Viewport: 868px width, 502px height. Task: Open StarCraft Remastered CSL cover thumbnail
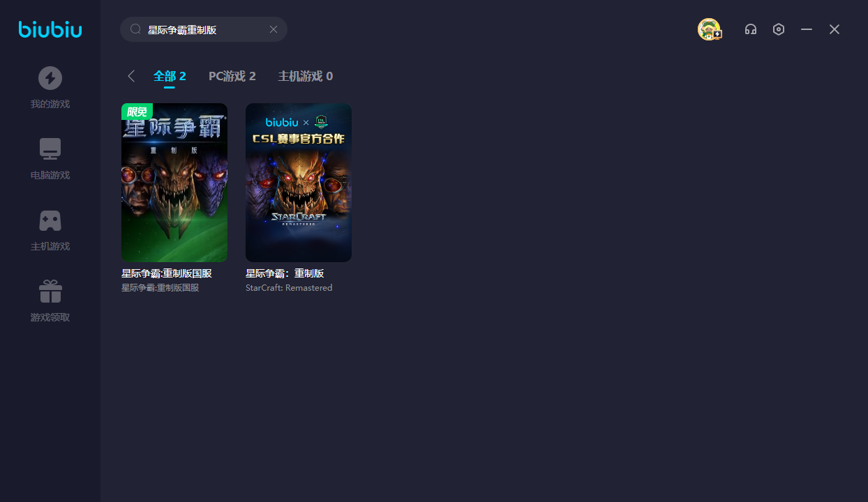(299, 183)
